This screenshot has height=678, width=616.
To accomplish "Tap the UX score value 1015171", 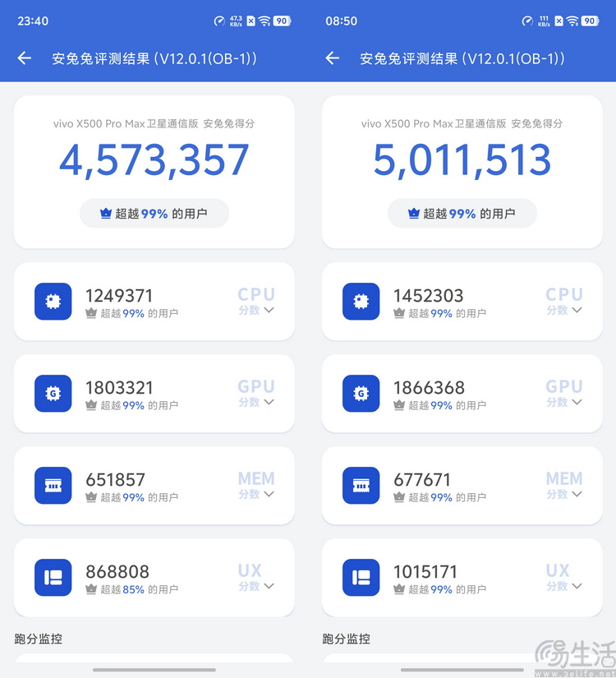I will [425, 572].
